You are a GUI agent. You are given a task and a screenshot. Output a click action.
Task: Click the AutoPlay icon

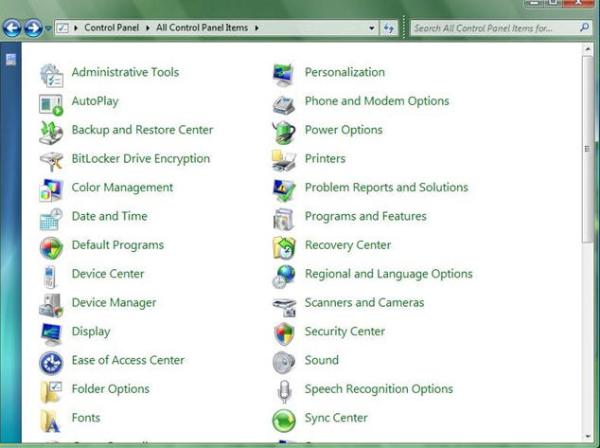(51, 104)
